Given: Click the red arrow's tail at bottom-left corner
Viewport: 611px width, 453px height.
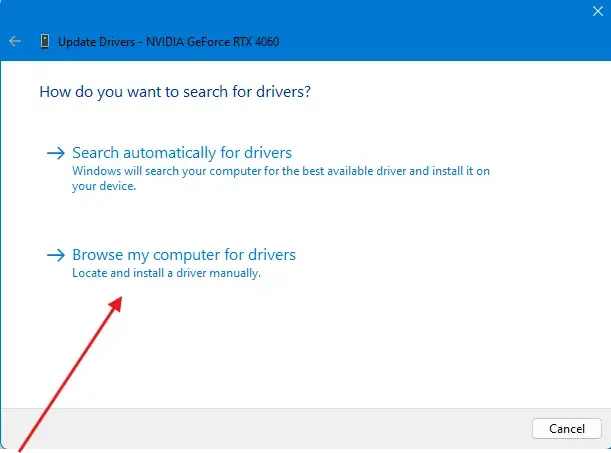Looking at the screenshot, I should click(x=18, y=446).
